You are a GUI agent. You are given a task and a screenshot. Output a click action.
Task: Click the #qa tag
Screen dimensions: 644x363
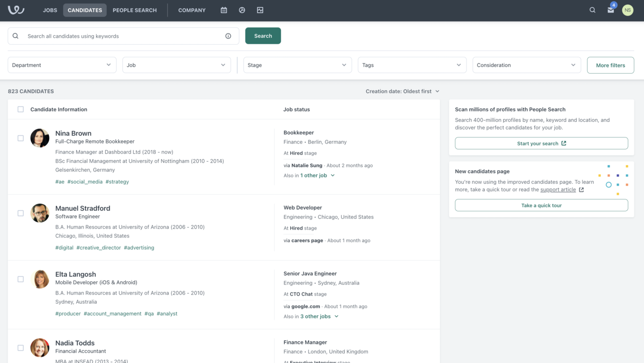click(149, 314)
